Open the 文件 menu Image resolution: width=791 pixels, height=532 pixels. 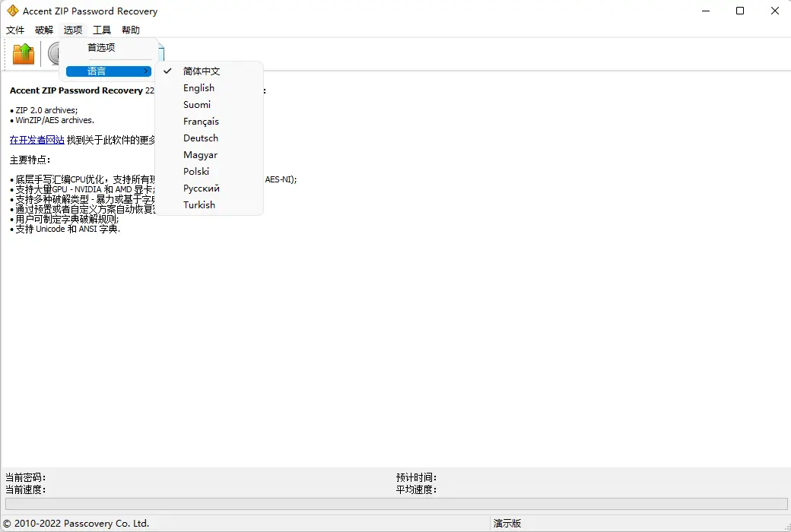(x=15, y=30)
